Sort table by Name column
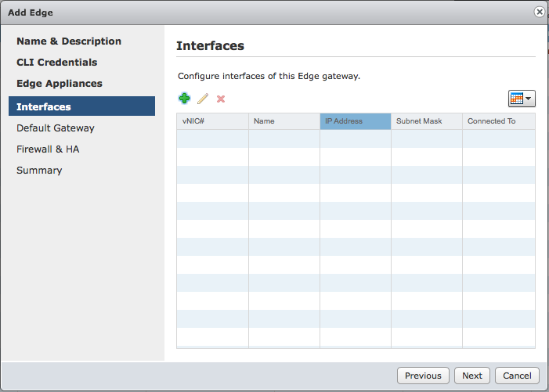 (x=284, y=121)
